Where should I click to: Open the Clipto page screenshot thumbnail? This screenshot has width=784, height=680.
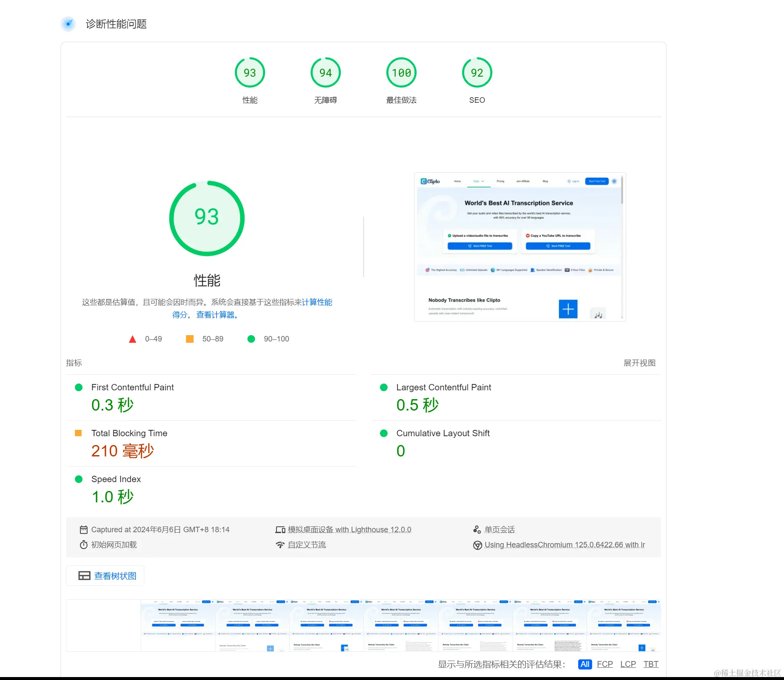520,247
